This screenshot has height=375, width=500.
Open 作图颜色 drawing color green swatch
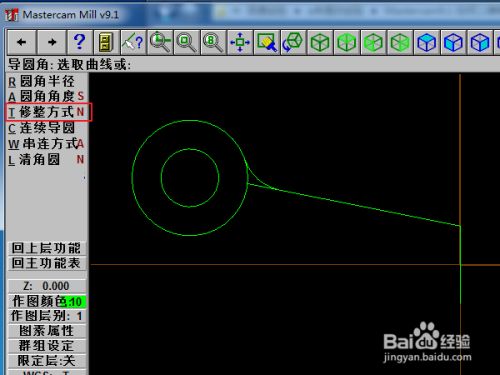pos(46,301)
